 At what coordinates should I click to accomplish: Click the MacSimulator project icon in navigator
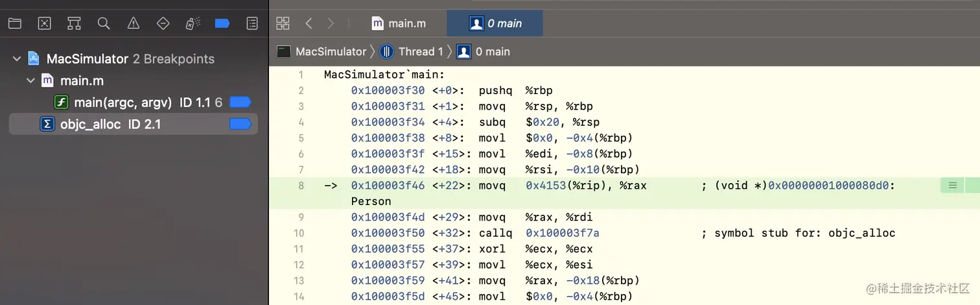[x=34, y=59]
